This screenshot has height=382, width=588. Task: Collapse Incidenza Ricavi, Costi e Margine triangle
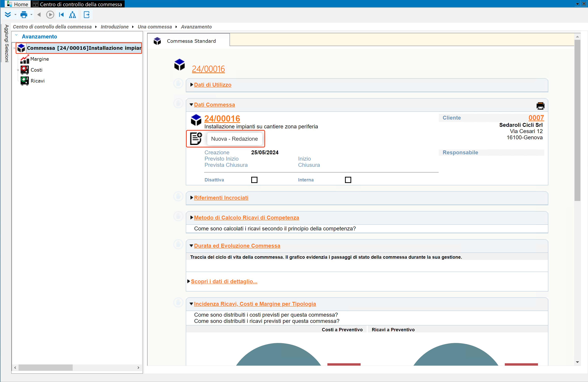tap(191, 304)
